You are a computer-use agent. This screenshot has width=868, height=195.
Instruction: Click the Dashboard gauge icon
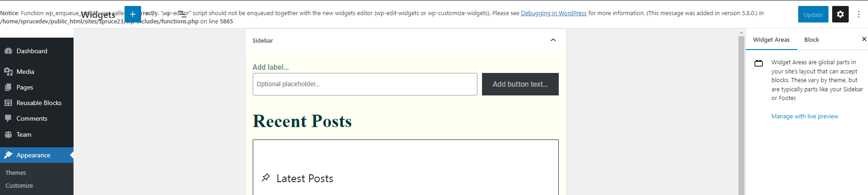[x=8, y=51]
